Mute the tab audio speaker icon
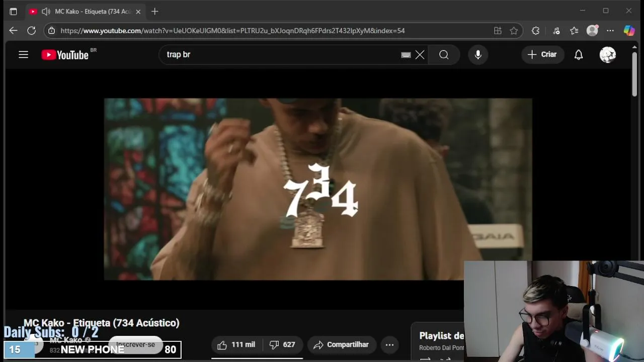This screenshot has width=644, height=362. tap(46, 11)
